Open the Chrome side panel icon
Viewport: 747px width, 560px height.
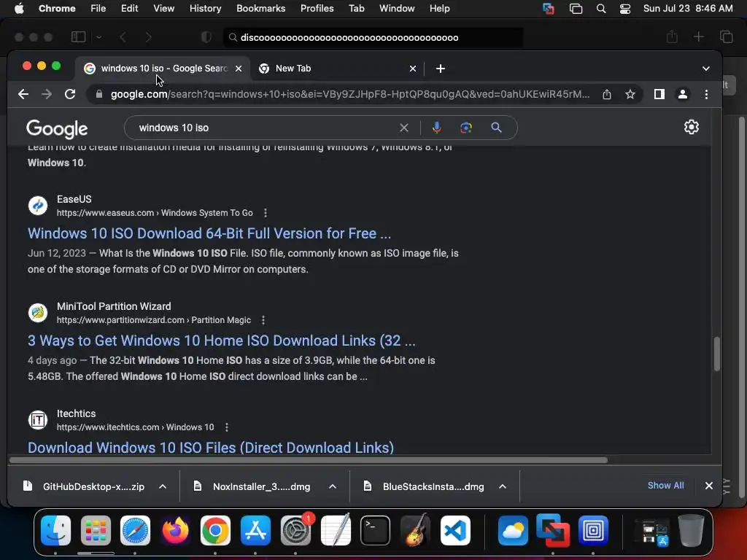coord(659,94)
